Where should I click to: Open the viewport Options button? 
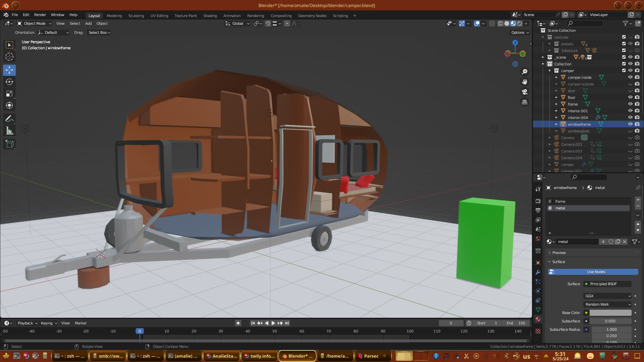(520, 33)
